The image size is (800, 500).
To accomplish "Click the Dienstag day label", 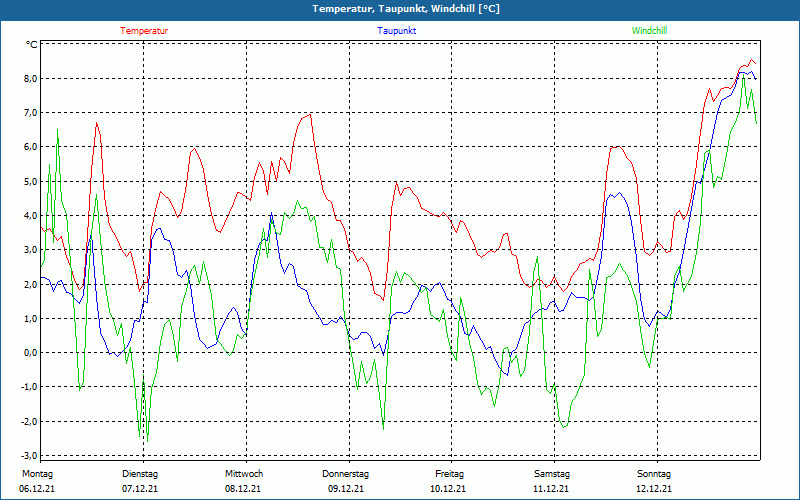I will [140, 474].
